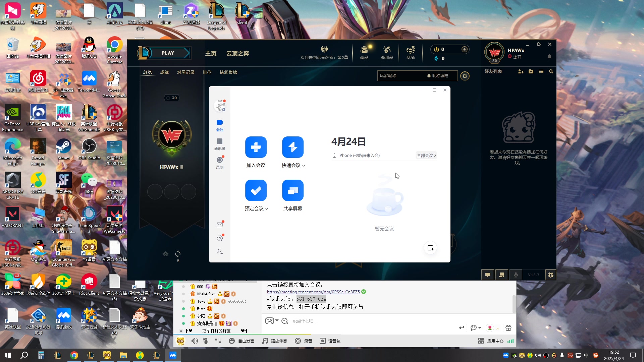Open the Contacts (通讯录) sidebar tab
Screen dimensions: 644x362
tap(220, 144)
